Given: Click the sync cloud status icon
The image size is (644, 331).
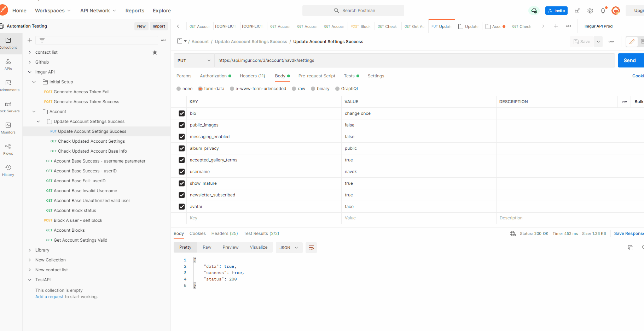Looking at the screenshot, I should tap(534, 11).
